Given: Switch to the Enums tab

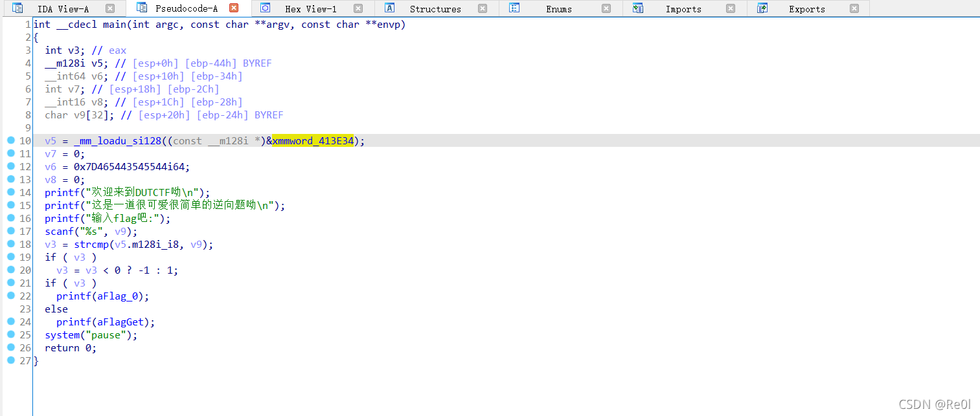Looking at the screenshot, I should tap(558, 8).
